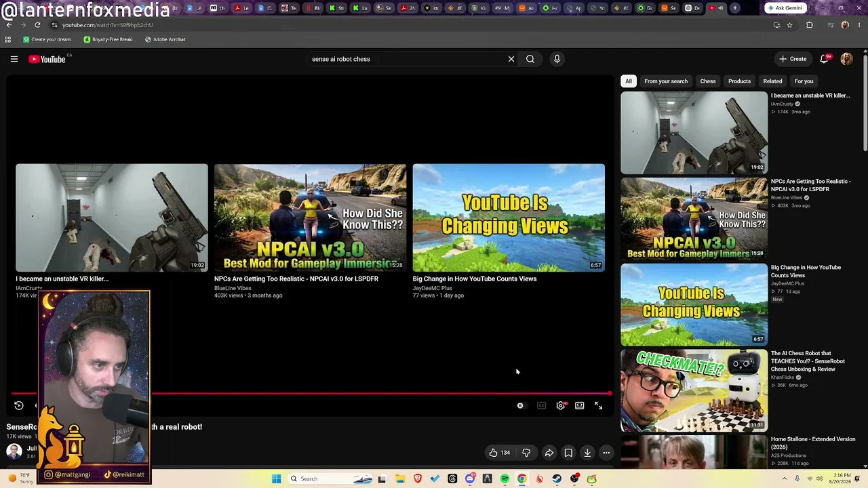Play endscreen 'YouTube Is Changing Views' video
Viewport: 868px width, 488px height.
coord(509,218)
